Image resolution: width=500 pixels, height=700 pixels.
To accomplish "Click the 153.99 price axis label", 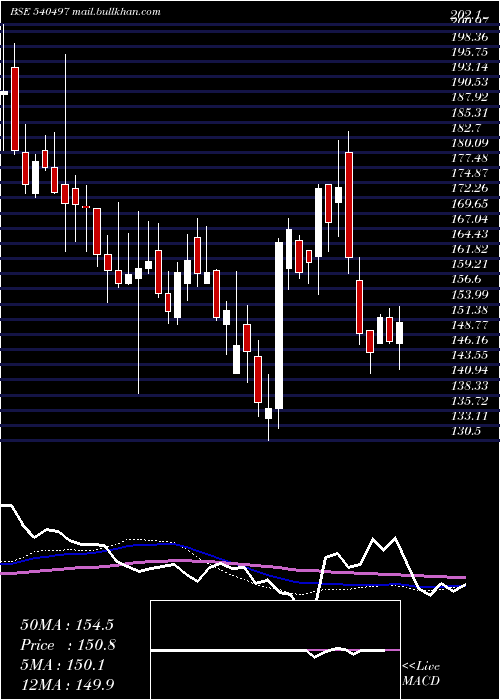I will point(469,294).
